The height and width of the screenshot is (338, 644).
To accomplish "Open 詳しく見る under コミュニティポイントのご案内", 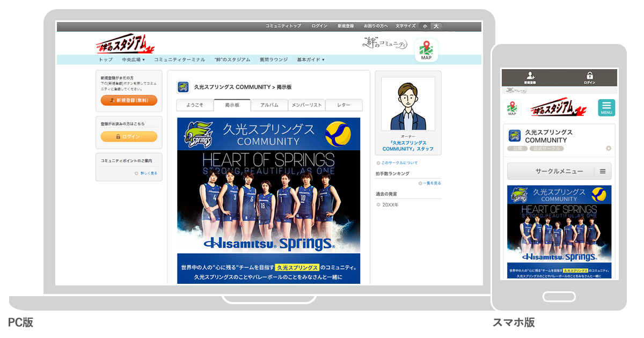I will pyautogui.click(x=146, y=173).
